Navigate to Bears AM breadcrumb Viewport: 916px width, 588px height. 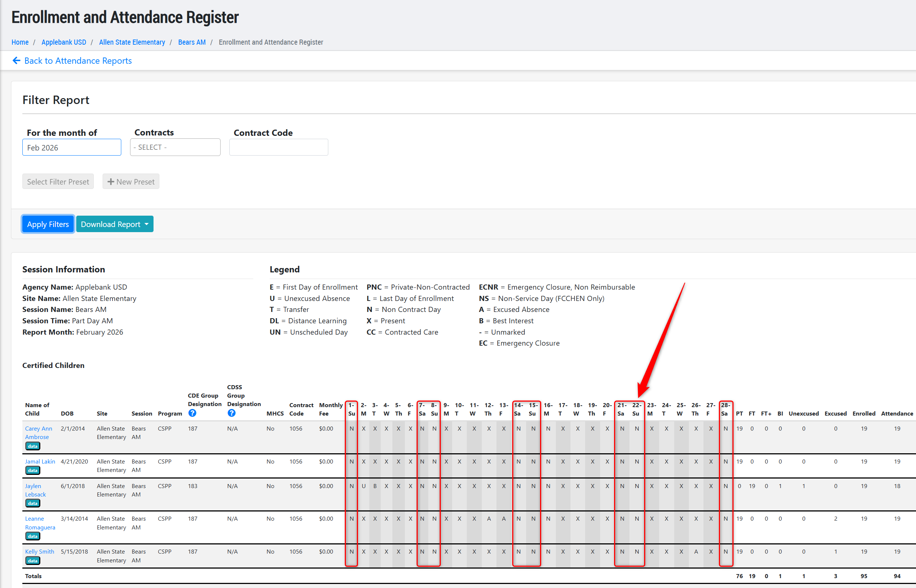192,42
